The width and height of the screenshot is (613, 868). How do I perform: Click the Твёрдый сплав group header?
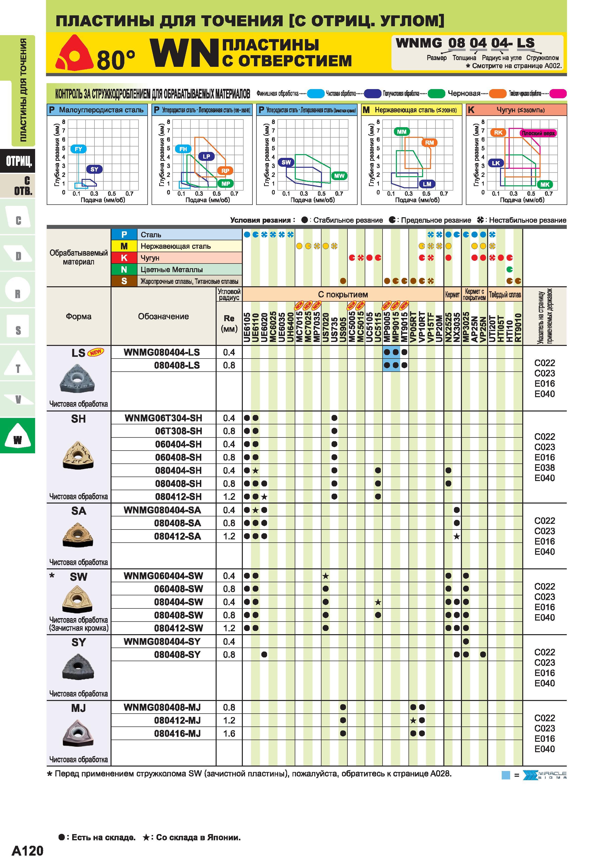[x=505, y=294]
